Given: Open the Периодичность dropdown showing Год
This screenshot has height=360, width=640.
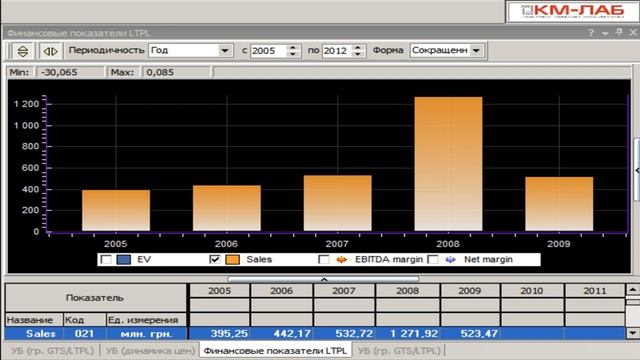Looking at the screenshot, I should pyautogui.click(x=224, y=51).
